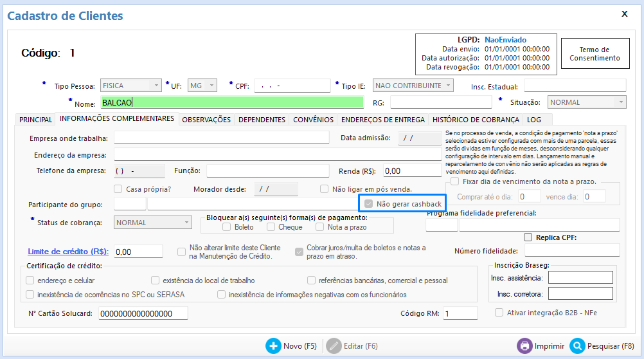The width and height of the screenshot is (644, 359).
Task: Click the purple printer Imprimir icon
Action: coord(524,346)
